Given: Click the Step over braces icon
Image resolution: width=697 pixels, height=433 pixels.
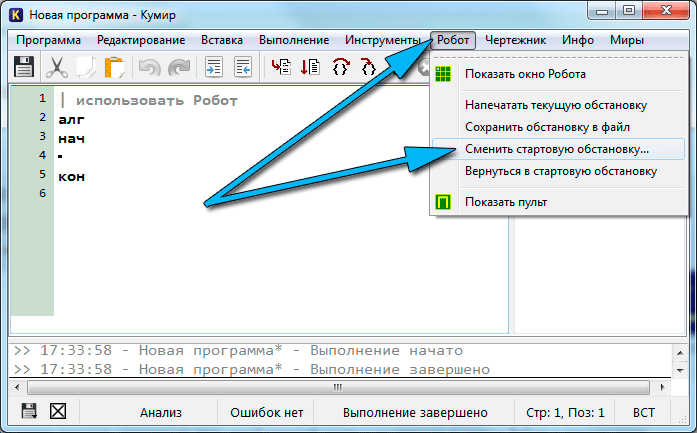Looking at the screenshot, I should click(340, 67).
